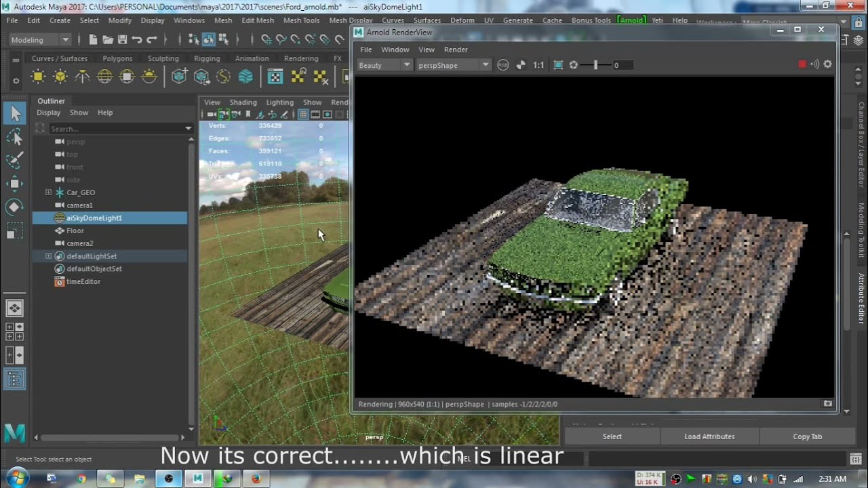Create Arnold mesh light from shelf
This screenshot has height=488, width=868.
pyautogui.click(x=60, y=77)
